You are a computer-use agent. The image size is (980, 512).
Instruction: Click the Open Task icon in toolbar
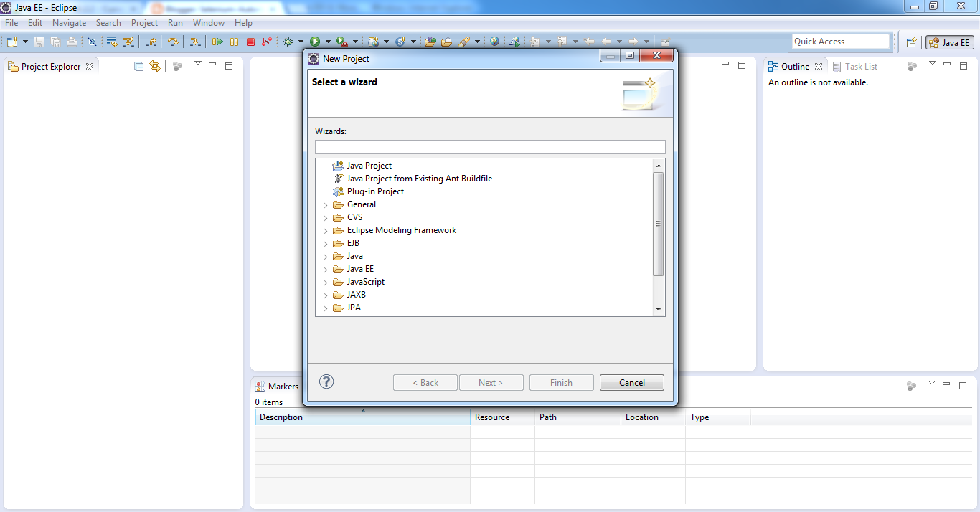[446, 42]
